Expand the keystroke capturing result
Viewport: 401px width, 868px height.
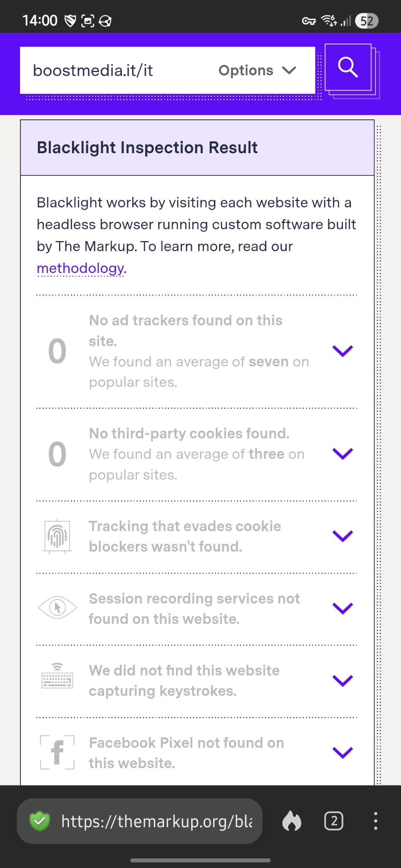tap(342, 681)
